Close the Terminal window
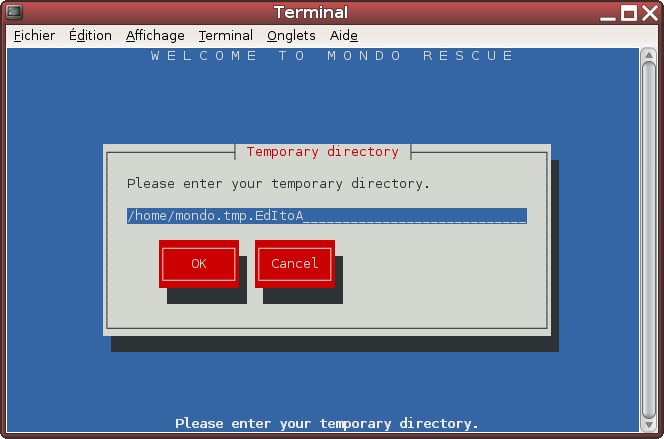Image resolution: width=664 pixels, height=439 pixels. (x=650, y=13)
